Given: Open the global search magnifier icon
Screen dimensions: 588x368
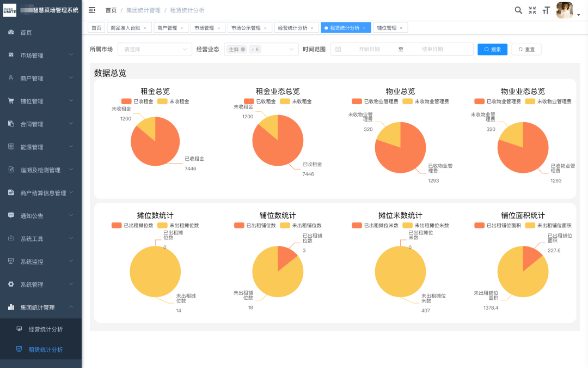Looking at the screenshot, I should (518, 10).
